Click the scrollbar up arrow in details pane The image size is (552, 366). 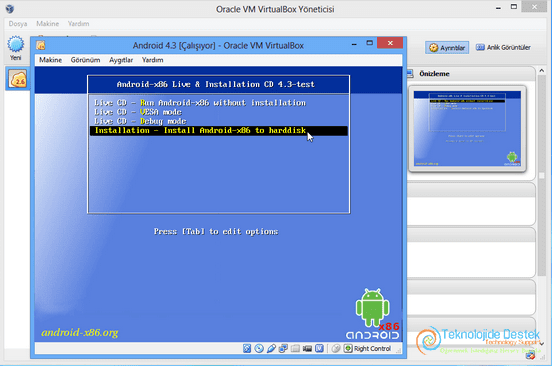click(x=541, y=71)
